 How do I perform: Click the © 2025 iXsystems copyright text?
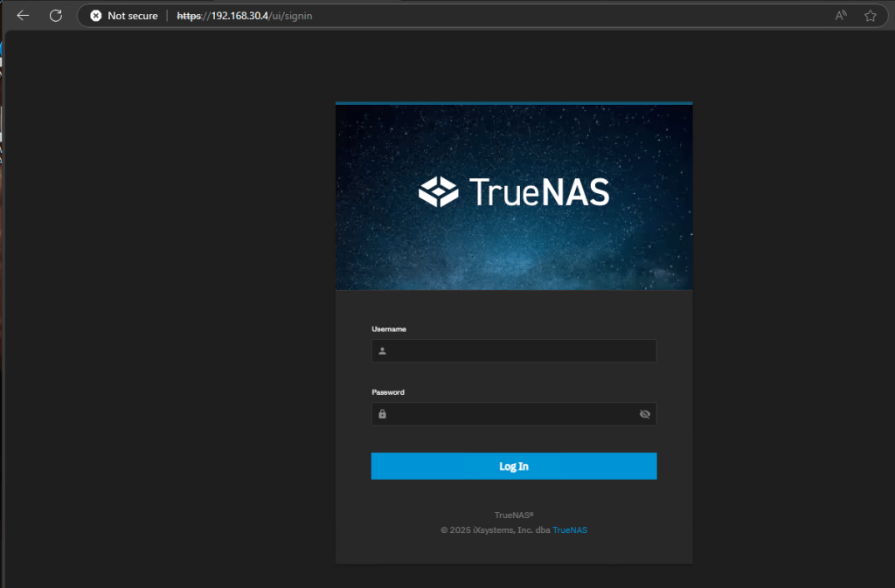pyautogui.click(x=495, y=529)
